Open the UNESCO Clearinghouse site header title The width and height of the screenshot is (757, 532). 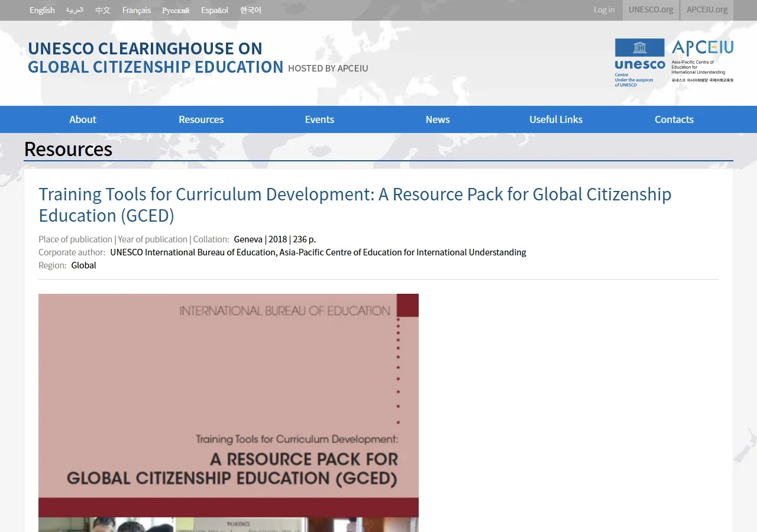(x=156, y=57)
